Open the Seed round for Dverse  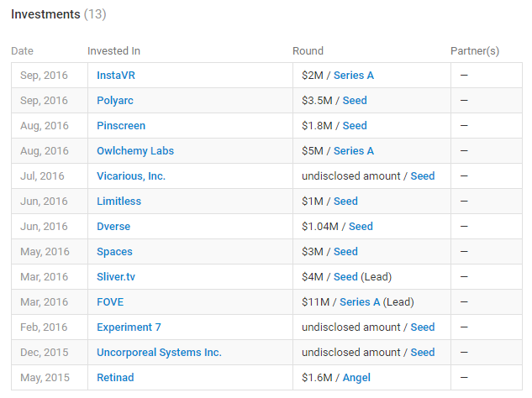pyautogui.click(x=361, y=227)
